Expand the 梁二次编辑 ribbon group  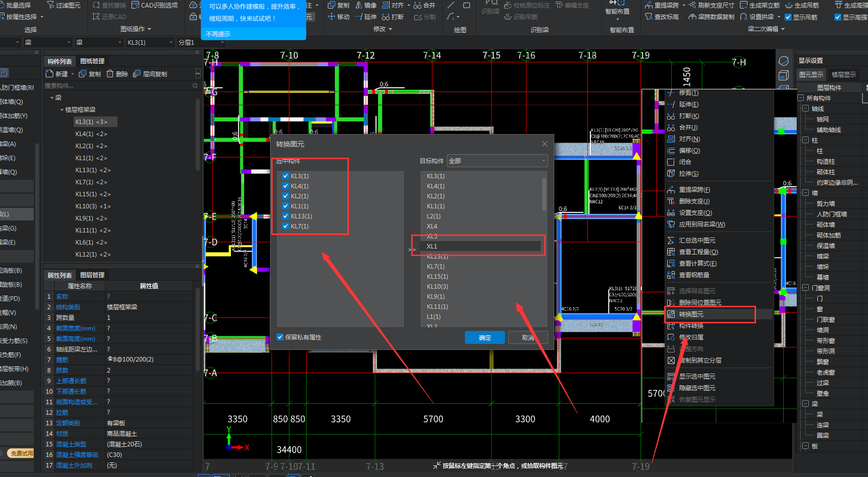coord(766,29)
